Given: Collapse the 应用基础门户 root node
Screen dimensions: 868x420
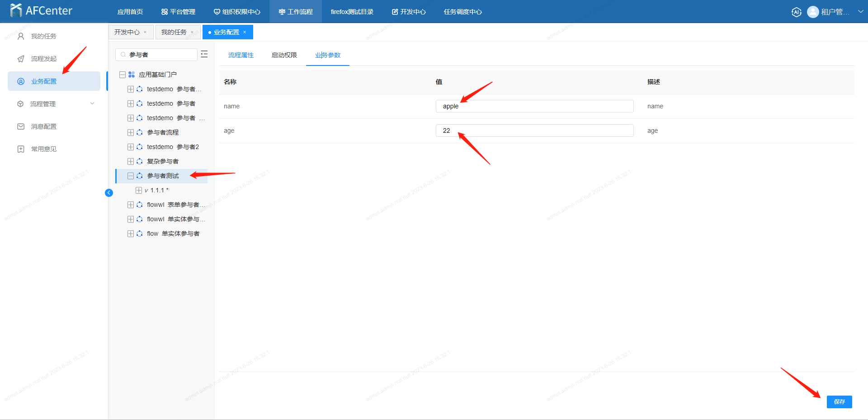Looking at the screenshot, I should coord(123,75).
